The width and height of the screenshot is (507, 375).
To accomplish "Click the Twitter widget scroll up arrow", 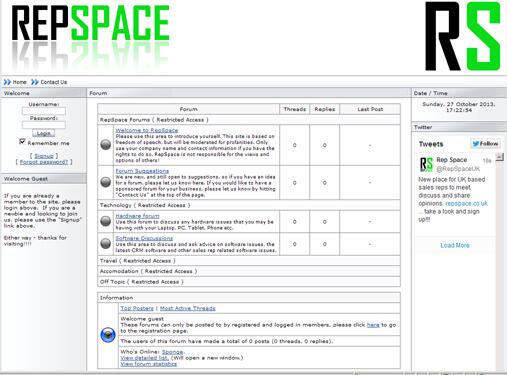I will [499, 157].
